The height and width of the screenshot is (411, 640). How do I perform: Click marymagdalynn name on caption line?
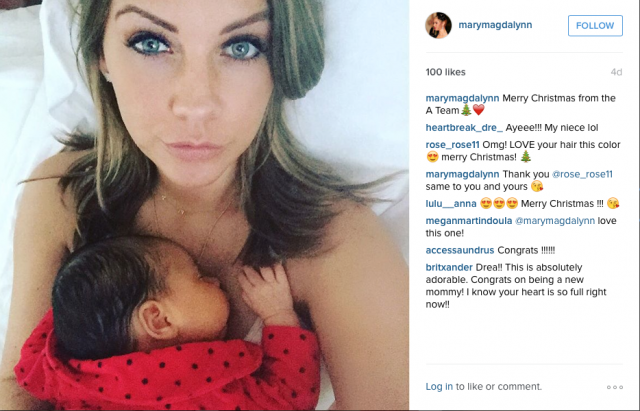point(462,98)
